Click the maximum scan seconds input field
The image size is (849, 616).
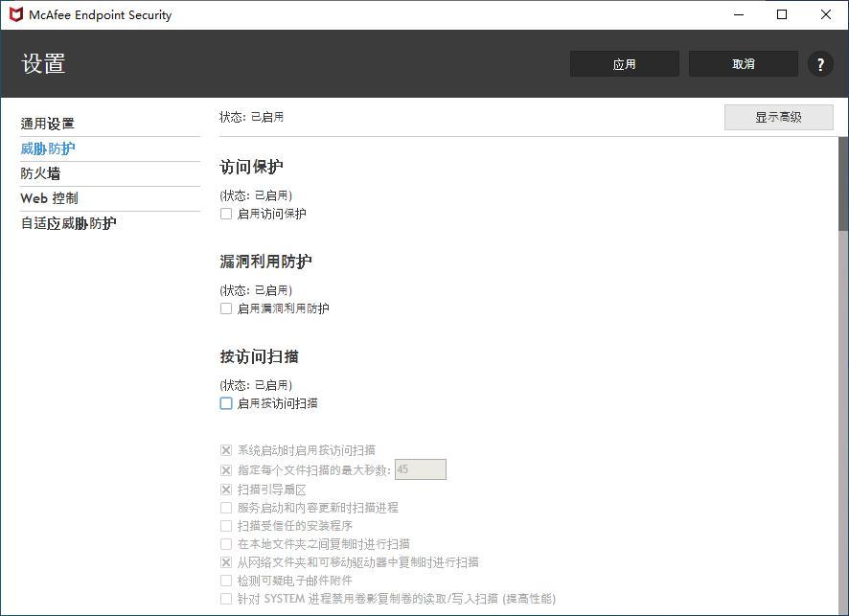click(x=423, y=469)
